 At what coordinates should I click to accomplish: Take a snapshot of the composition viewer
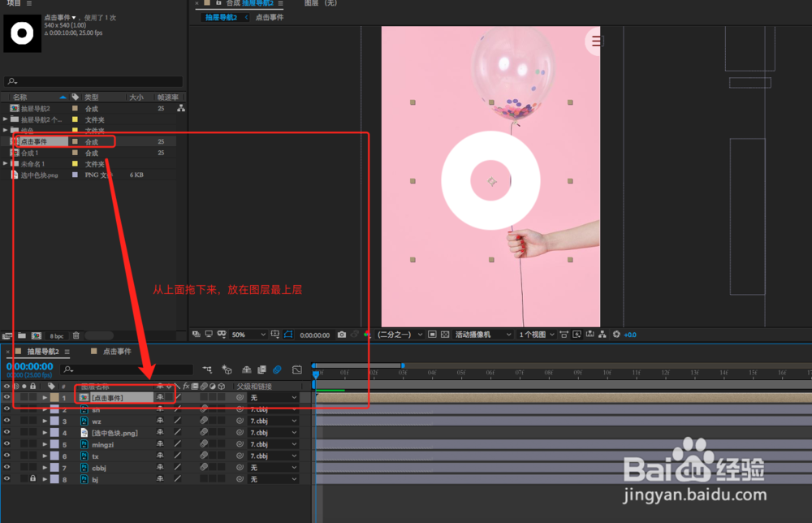coord(342,335)
